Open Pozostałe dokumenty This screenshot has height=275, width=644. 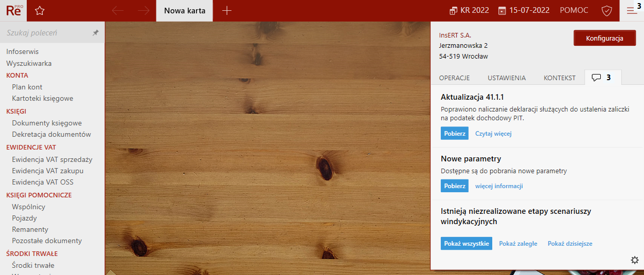(47, 241)
